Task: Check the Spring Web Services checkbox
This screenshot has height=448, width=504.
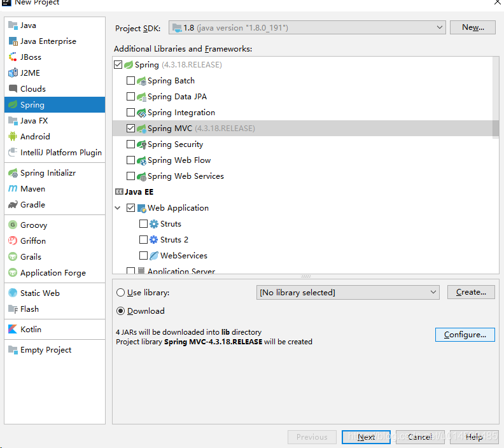Action: (130, 176)
